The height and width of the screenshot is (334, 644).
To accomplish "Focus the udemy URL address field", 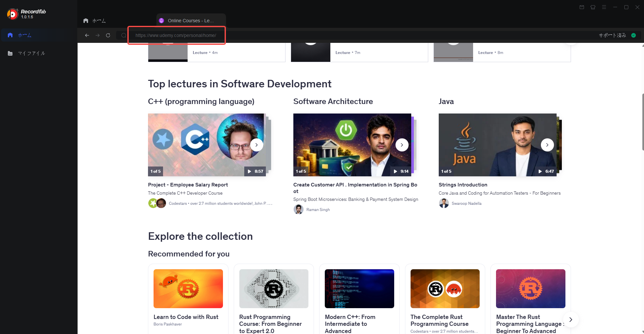I will coord(176,35).
